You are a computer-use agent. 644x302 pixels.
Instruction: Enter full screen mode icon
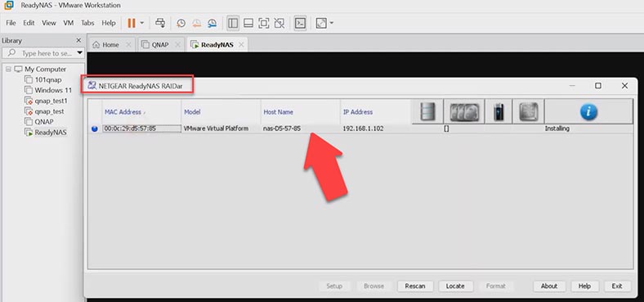pos(264,23)
